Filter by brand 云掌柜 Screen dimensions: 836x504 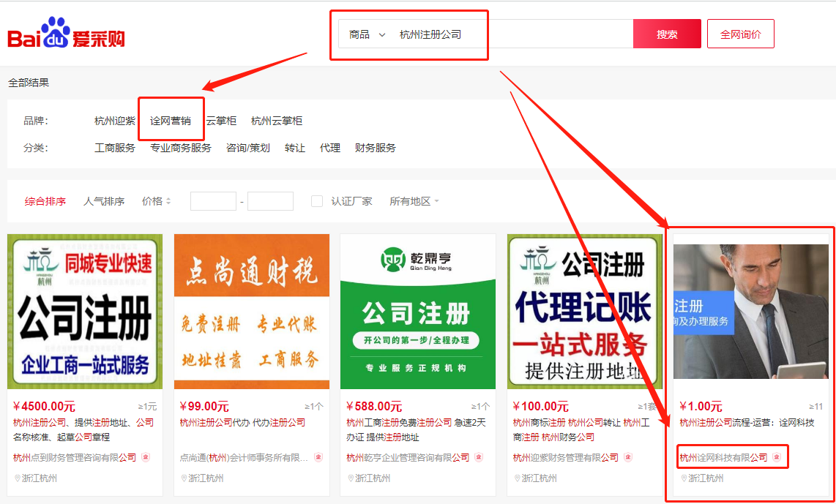221,121
